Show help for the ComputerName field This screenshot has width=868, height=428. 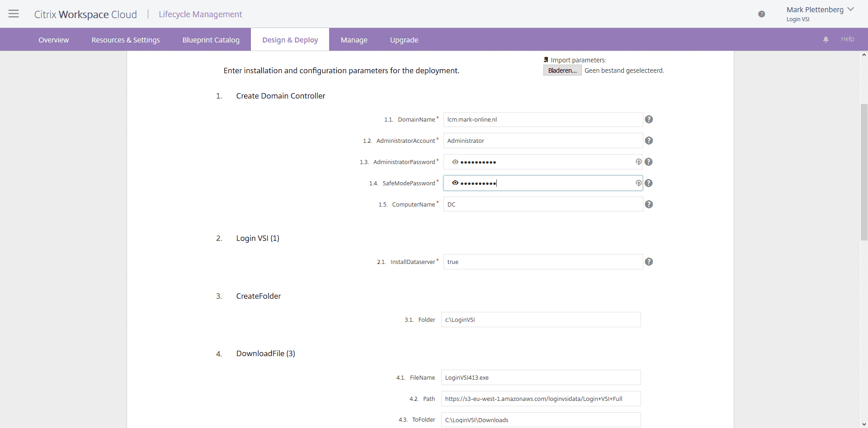click(x=649, y=204)
